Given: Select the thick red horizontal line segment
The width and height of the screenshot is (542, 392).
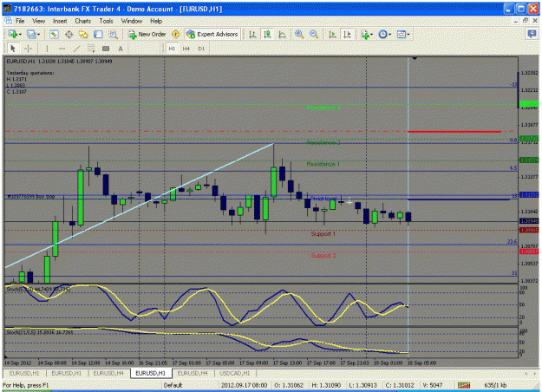Looking at the screenshot, I should tap(454, 131).
